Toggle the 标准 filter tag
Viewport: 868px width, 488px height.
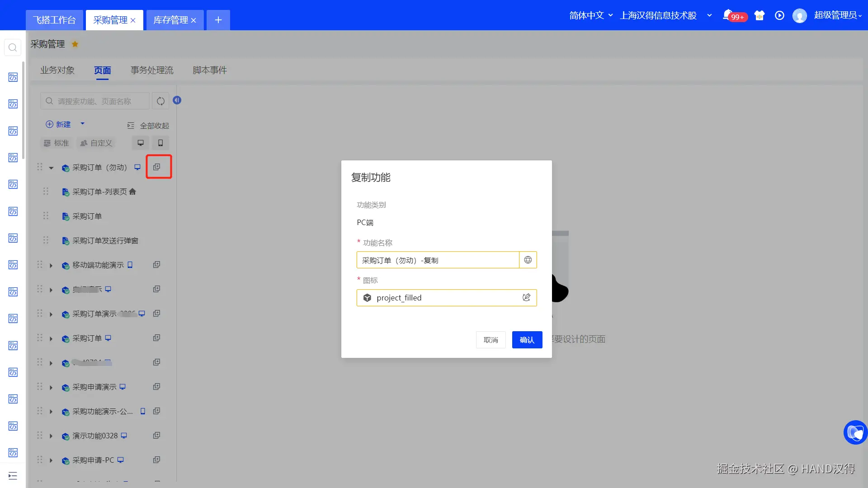coord(57,143)
